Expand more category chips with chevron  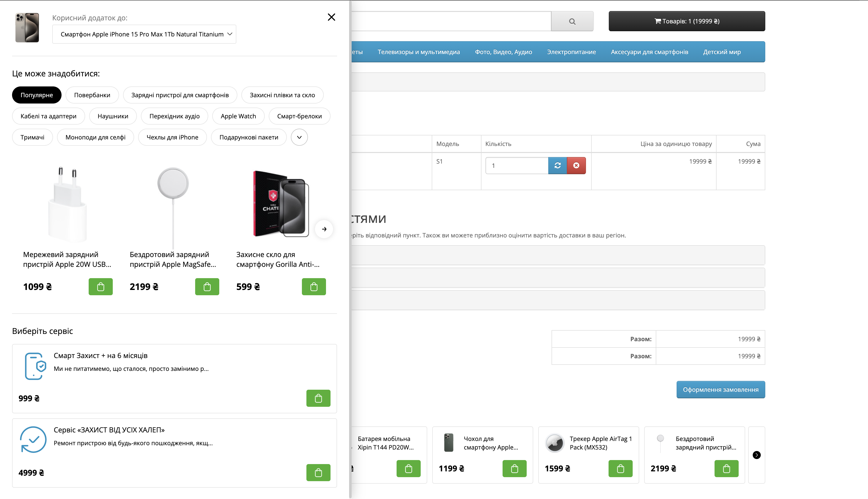(x=299, y=137)
